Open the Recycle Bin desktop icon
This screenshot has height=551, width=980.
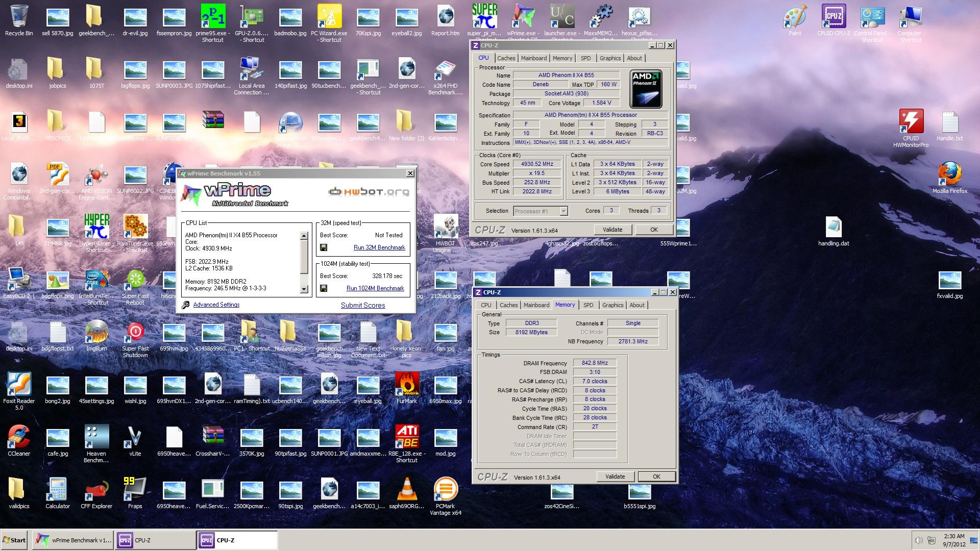point(19,20)
